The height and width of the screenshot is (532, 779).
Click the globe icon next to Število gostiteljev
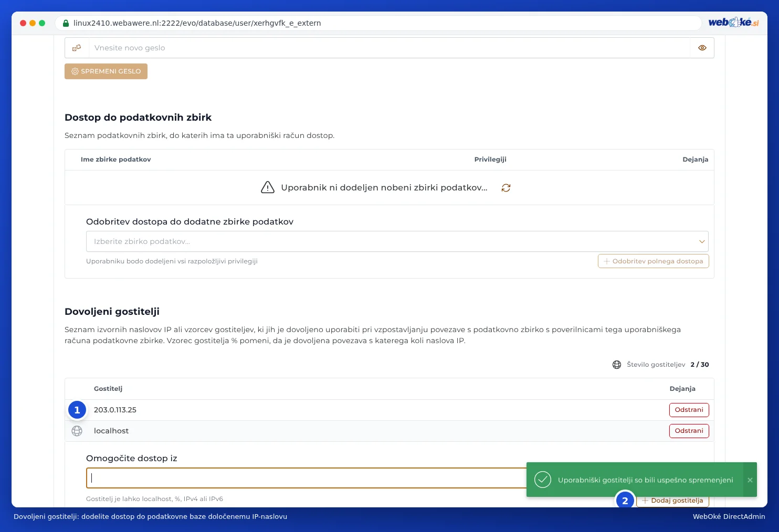(617, 365)
